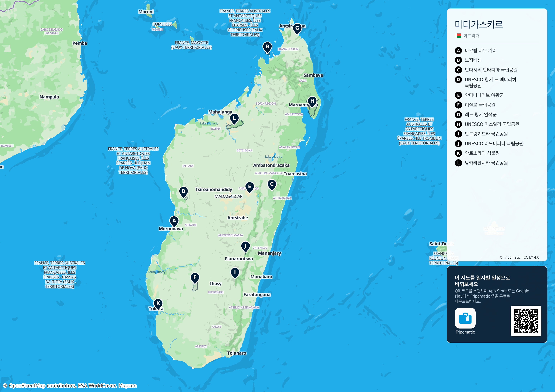The height and width of the screenshot is (392, 555).
Task: Click map pin F near Ihosy
Action: point(195,278)
